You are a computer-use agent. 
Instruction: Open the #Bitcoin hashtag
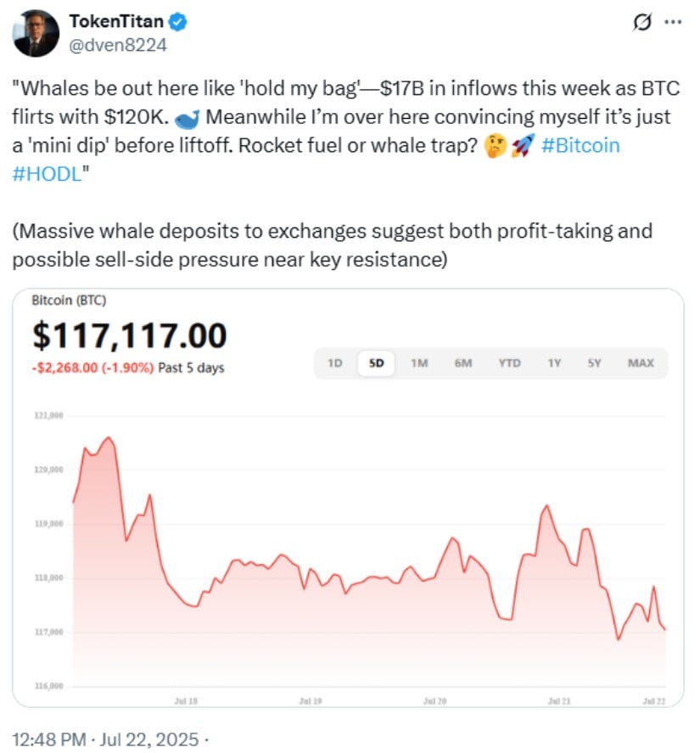pos(580,145)
